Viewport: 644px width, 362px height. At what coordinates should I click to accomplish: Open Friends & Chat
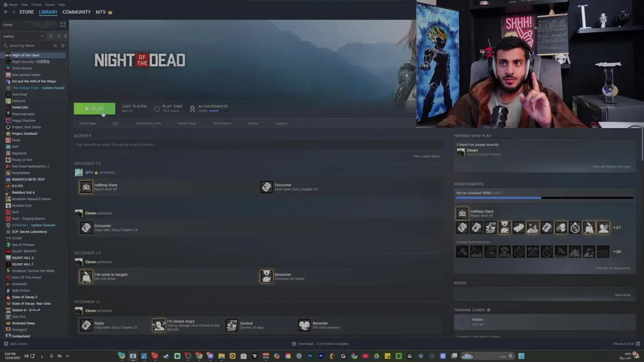click(x=626, y=344)
